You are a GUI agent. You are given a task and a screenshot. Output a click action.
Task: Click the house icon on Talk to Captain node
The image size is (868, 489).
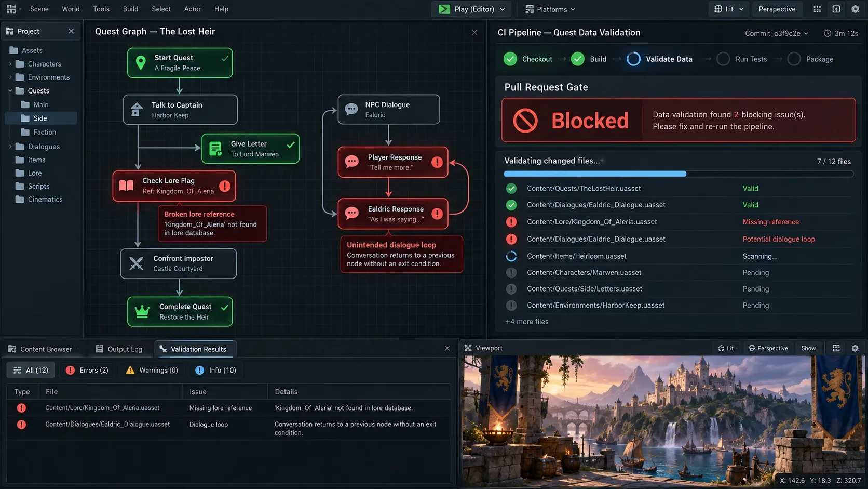[x=137, y=110]
